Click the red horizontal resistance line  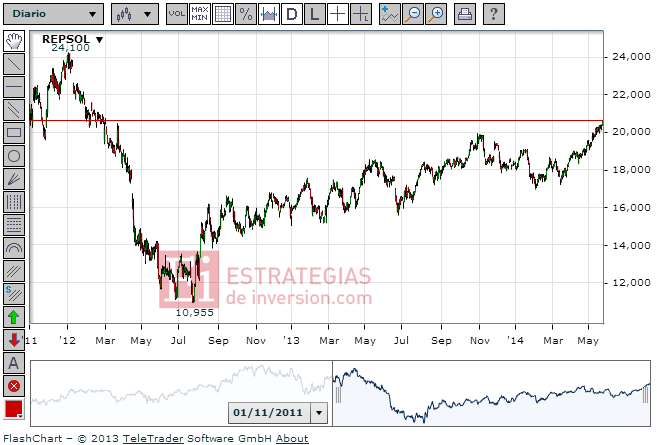click(x=317, y=121)
